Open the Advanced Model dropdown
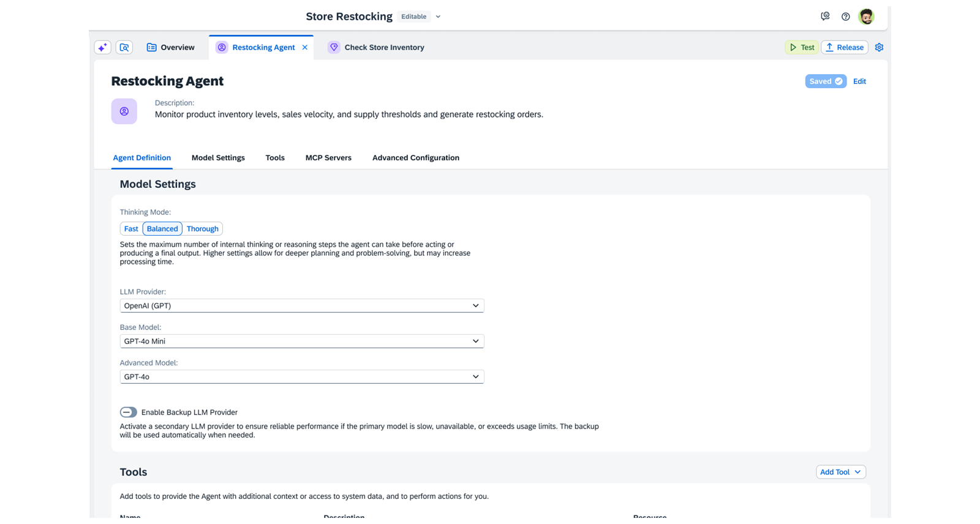Screen dimensions: 980x524 point(302,376)
